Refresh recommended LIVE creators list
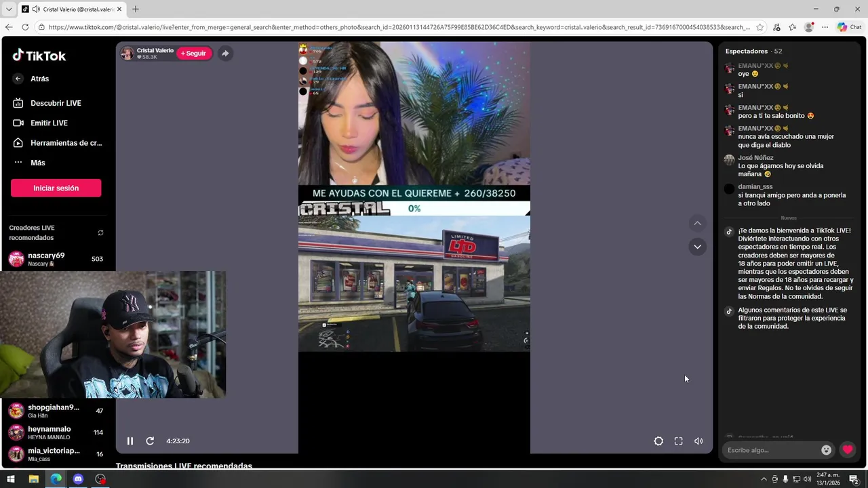This screenshot has height=488, width=868. [100, 232]
